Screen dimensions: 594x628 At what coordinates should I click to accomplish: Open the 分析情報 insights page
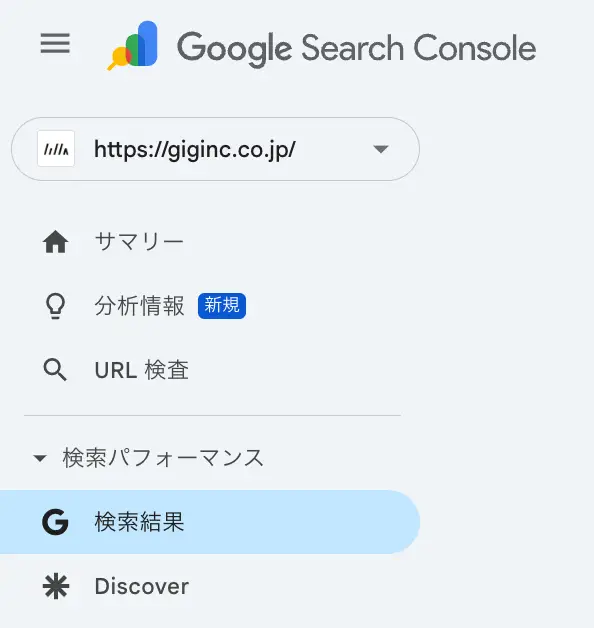(139, 306)
